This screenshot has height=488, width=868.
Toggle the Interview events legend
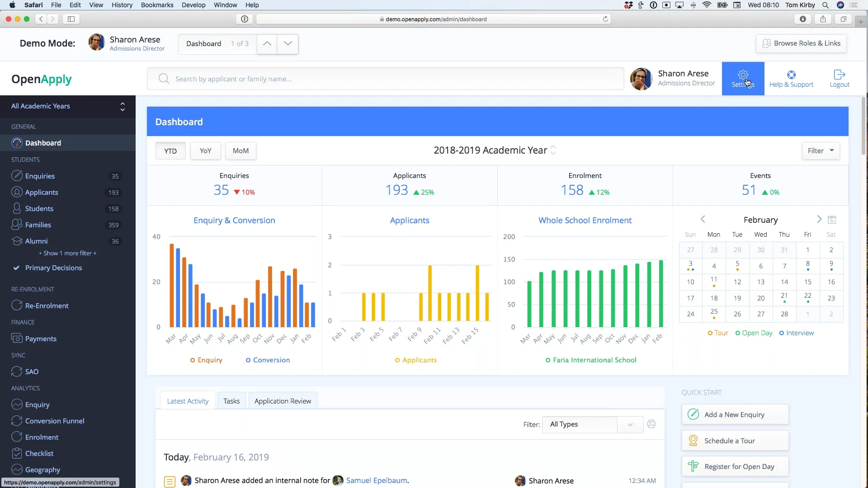(x=797, y=333)
